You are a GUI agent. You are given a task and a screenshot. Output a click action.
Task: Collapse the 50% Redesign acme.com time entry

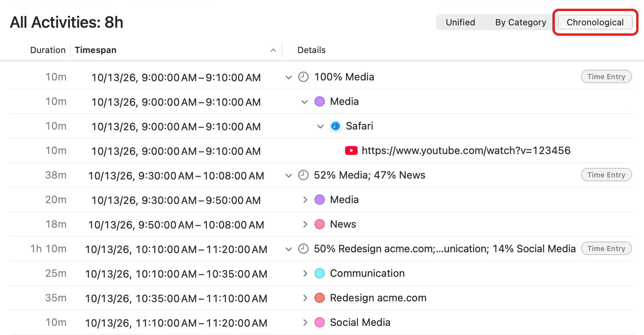(x=289, y=249)
